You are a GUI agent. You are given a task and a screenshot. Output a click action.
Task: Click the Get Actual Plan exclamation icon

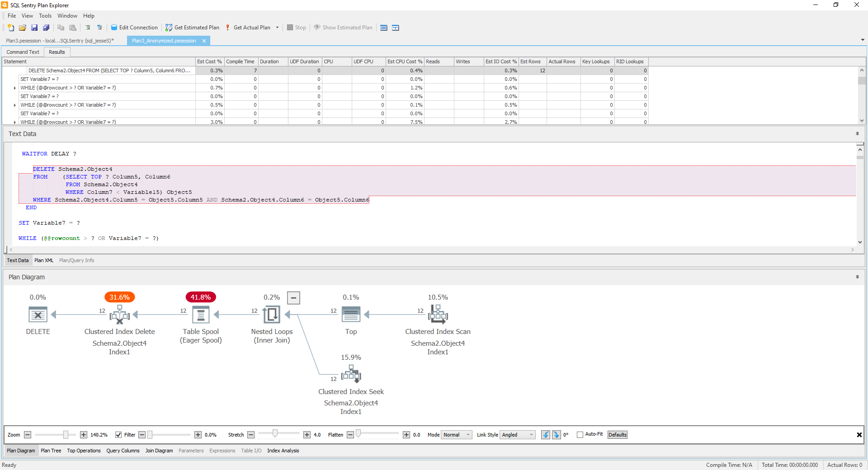[227, 28]
